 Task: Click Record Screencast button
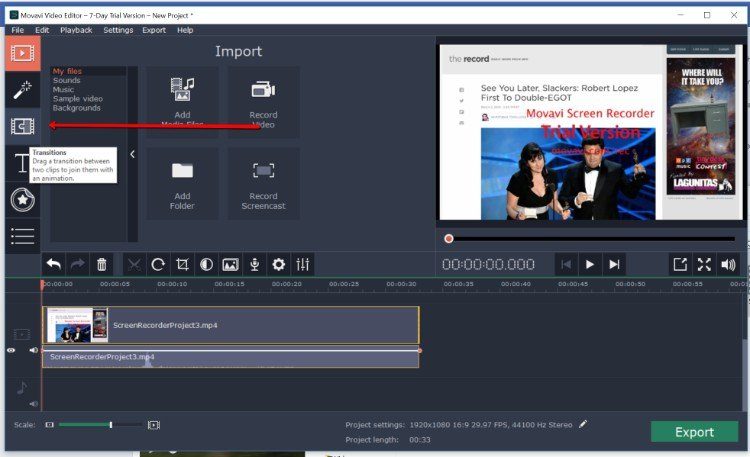(264, 184)
